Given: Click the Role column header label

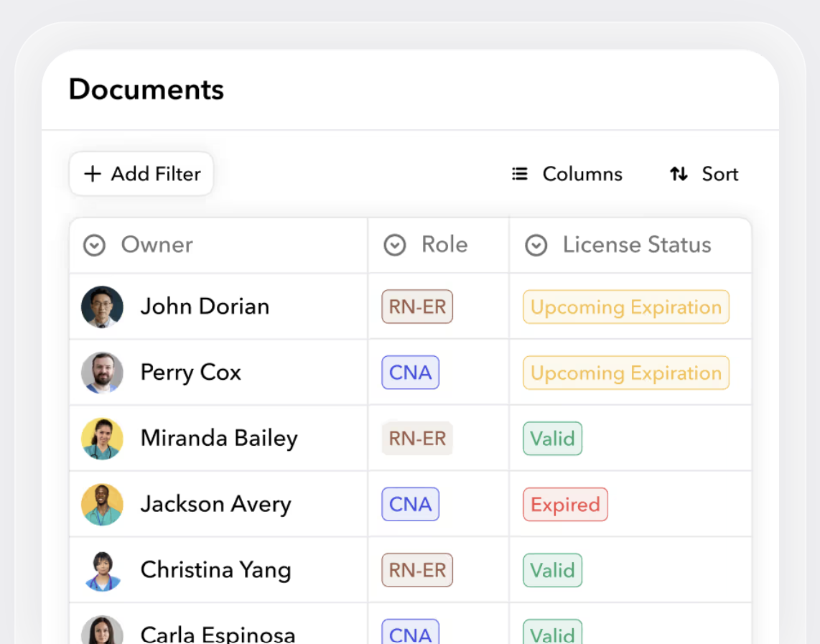Looking at the screenshot, I should tap(444, 245).
